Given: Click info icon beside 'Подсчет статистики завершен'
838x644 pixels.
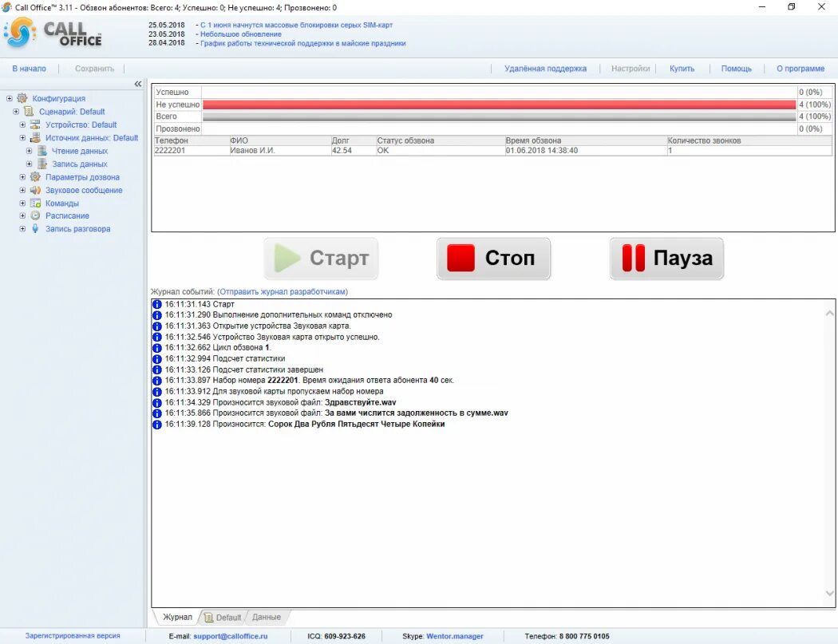Looking at the screenshot, I should click(157, 369).
